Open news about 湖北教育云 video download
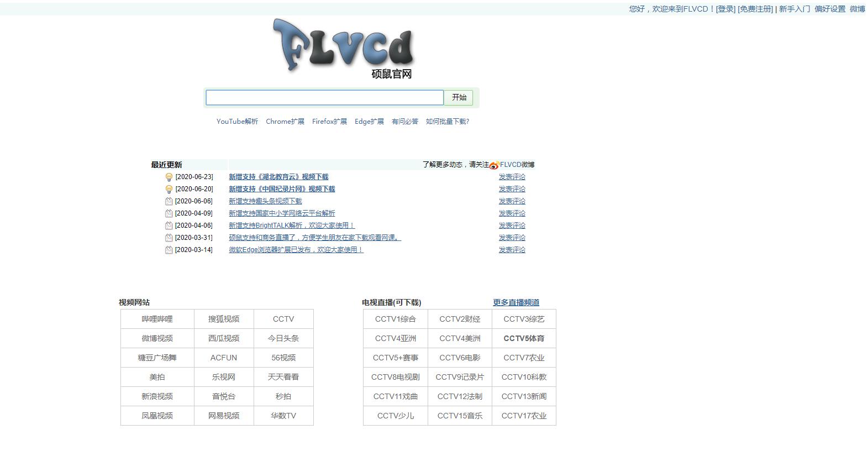Viewport: 868px width, 456px height. tap(278, 177)
